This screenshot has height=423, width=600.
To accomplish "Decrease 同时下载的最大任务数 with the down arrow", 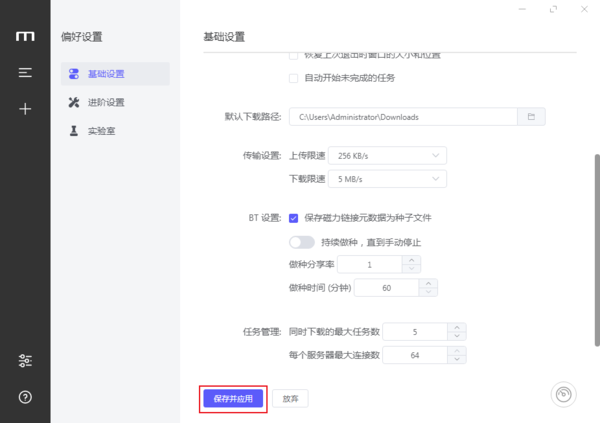I will click(x=456, y=336).
